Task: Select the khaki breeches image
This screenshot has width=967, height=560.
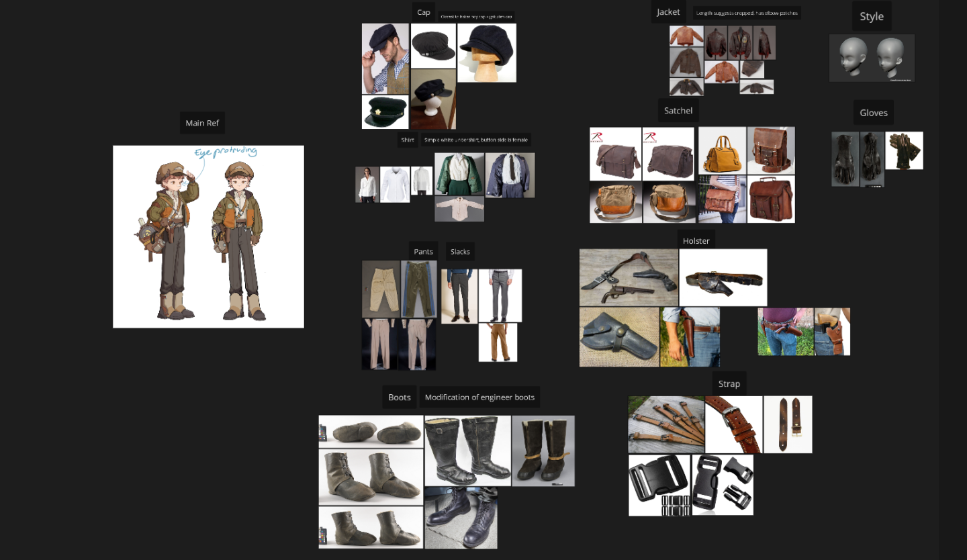Action: pyautogui.click(x=381, y=289)
